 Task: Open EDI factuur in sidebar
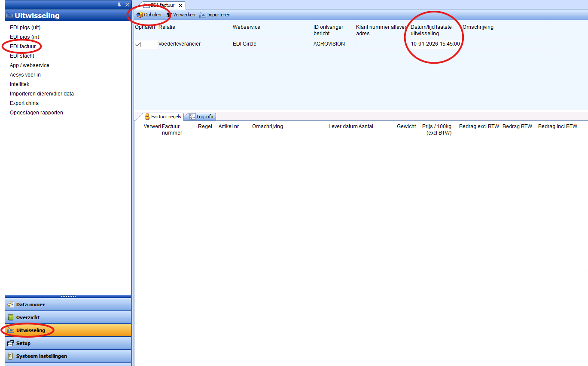tap(23, 46)
